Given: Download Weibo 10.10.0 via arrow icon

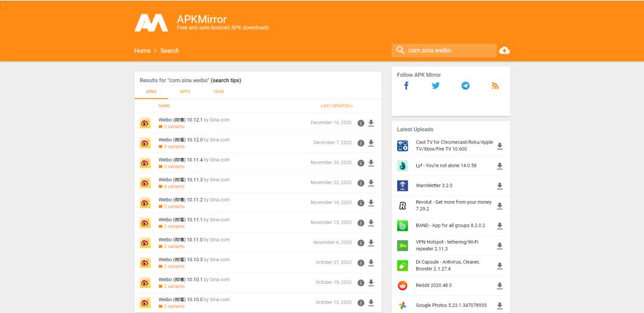Looking at the screenshot, I should click(371, 303).
